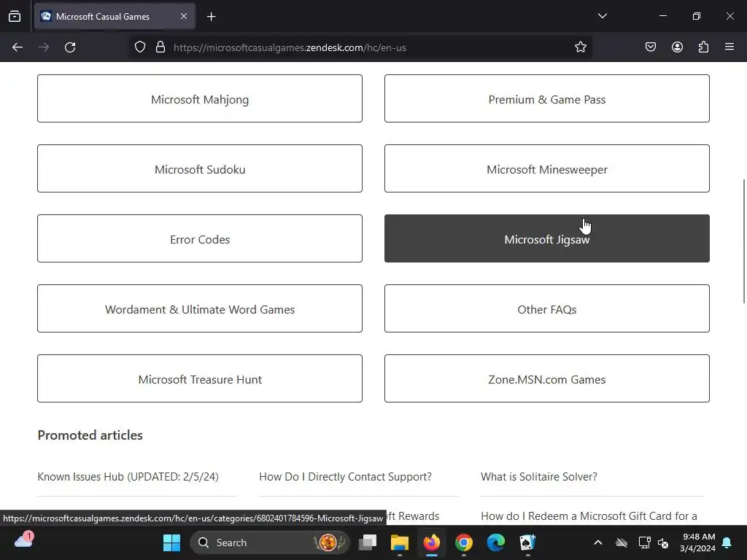Image resolution: width=747 pixels, height=560 pixels.
Task: Click the forward navigation arrow
Action: pos(44,47)
